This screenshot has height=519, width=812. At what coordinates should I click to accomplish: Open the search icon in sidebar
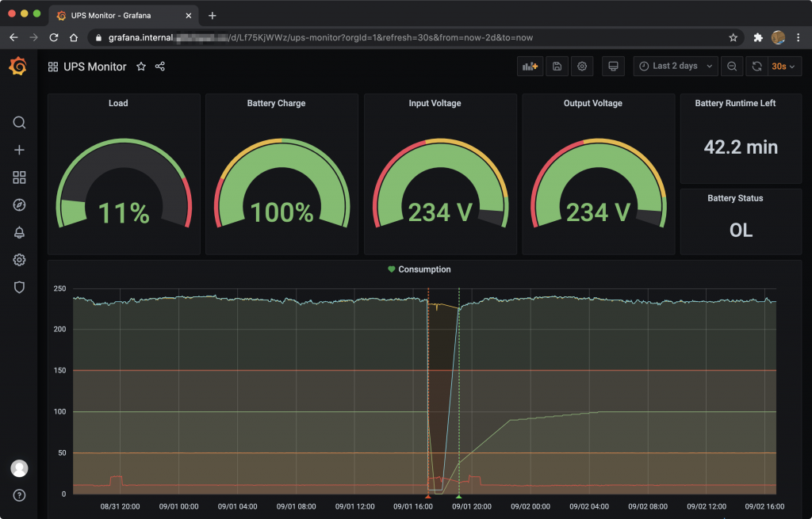pyautogui.click(x=20, y=122)
